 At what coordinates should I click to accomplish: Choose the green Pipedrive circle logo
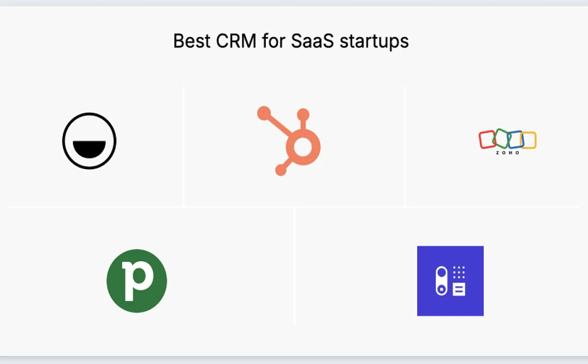coord(137,281)
